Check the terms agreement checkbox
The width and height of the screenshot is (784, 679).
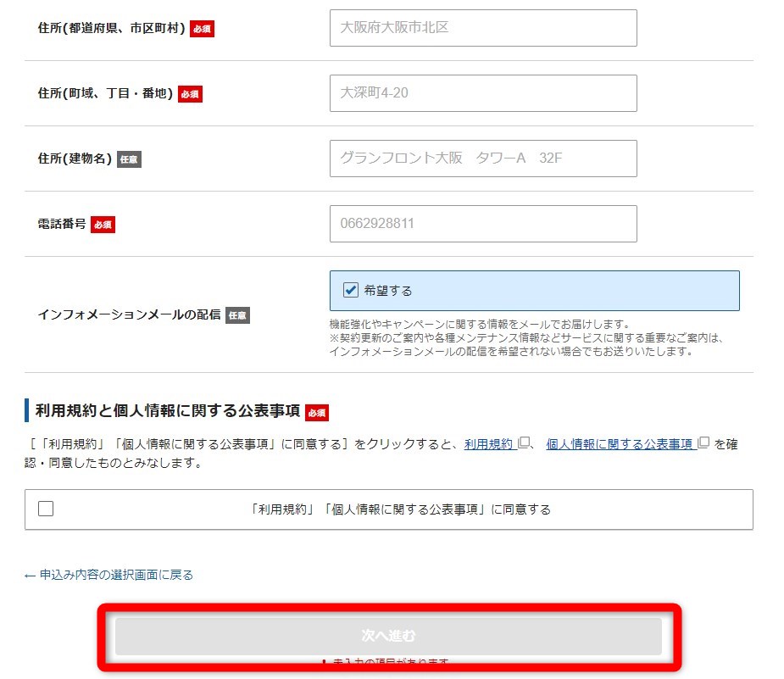[x=47, y=509]
